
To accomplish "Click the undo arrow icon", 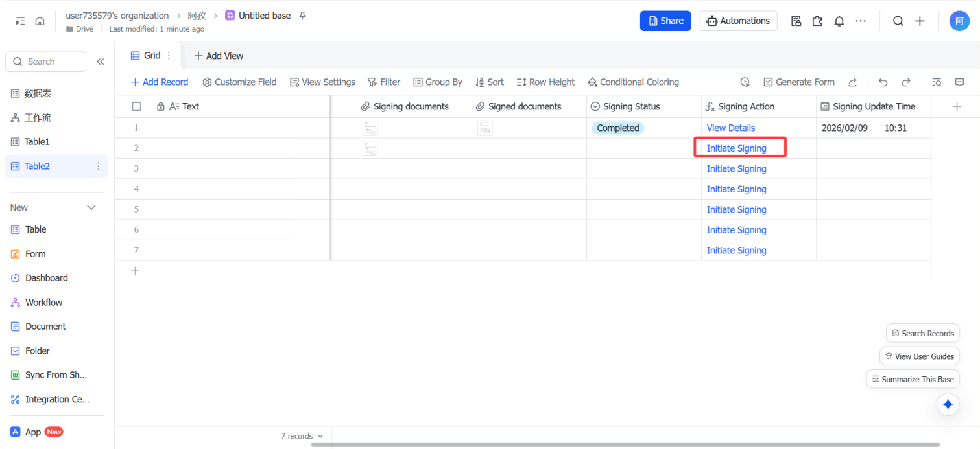I will click(x=883, y=82).
